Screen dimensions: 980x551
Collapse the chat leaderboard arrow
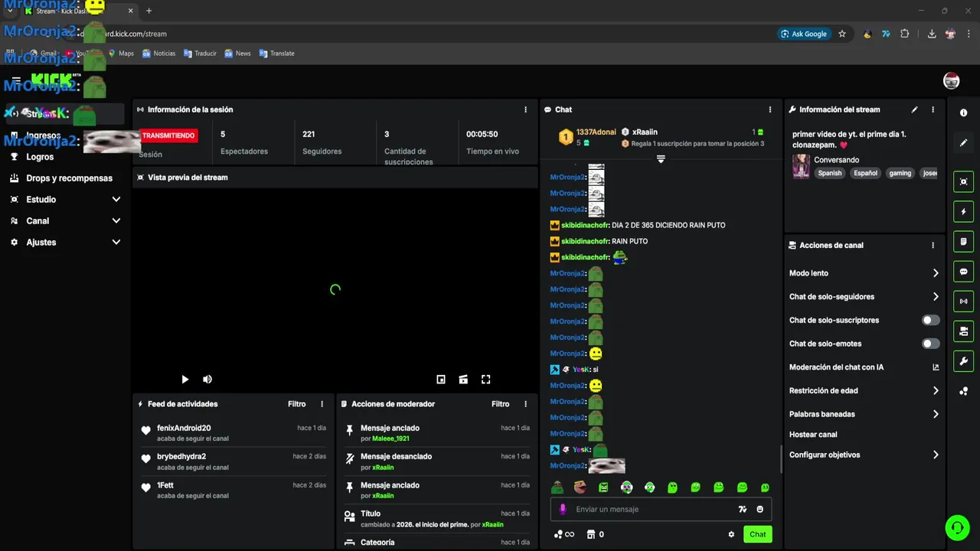coord(661,159)
